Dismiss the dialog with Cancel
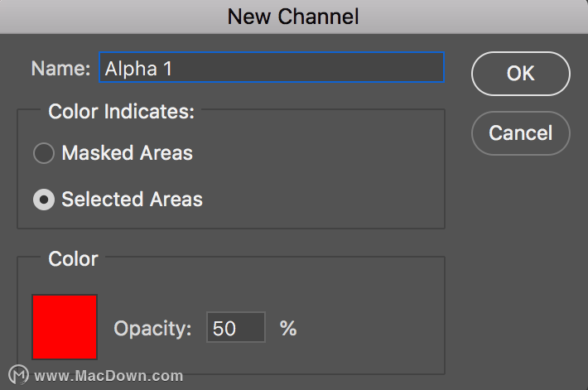The height and width of the screenshot is (390, 588). [520, 133]
